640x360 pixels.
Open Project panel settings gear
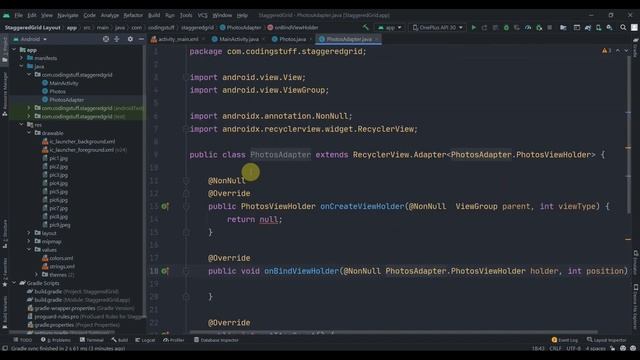(x=130, y=39)
